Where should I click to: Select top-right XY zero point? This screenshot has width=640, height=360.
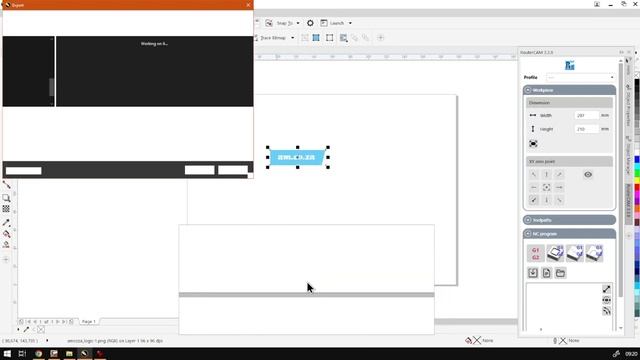(x=559, y=175)
